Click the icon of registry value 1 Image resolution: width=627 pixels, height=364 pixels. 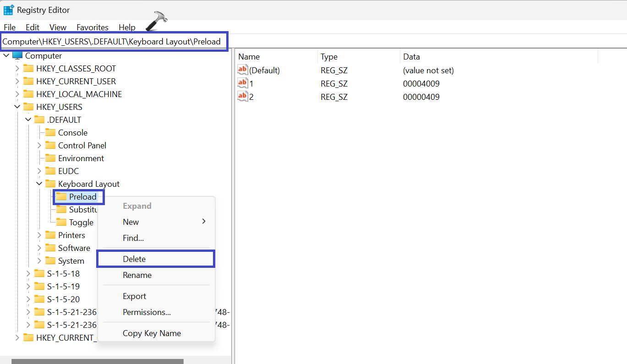tap(242, 83)
